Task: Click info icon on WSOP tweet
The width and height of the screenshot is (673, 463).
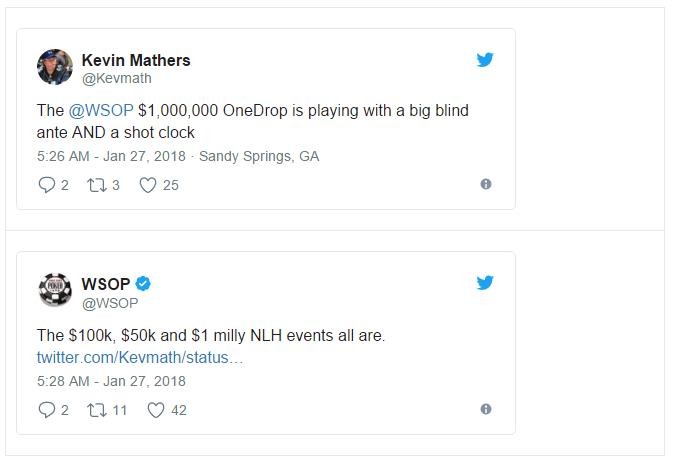Action: click(x=486, y=409)
